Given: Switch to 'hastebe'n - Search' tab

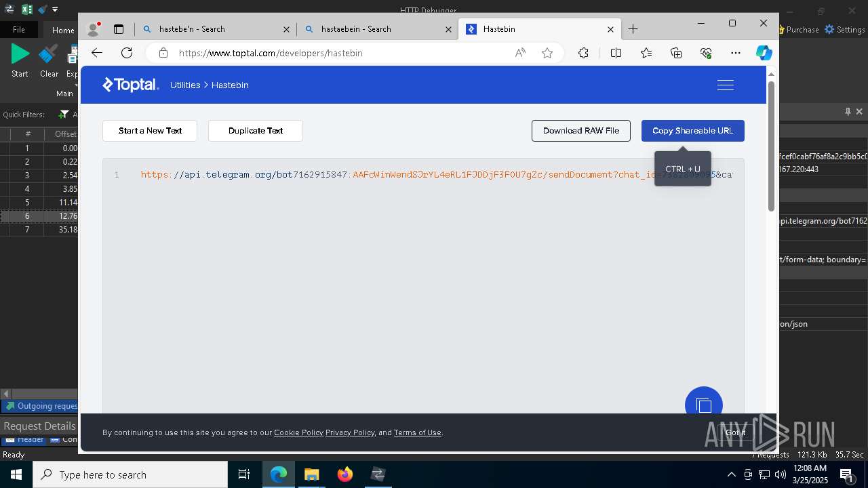Looking at the screenshot, I should 215,29.
